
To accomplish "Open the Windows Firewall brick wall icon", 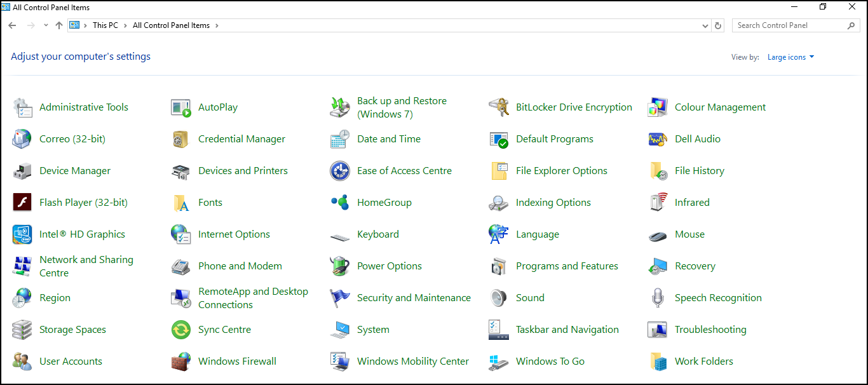I will (x=181, y=361).
